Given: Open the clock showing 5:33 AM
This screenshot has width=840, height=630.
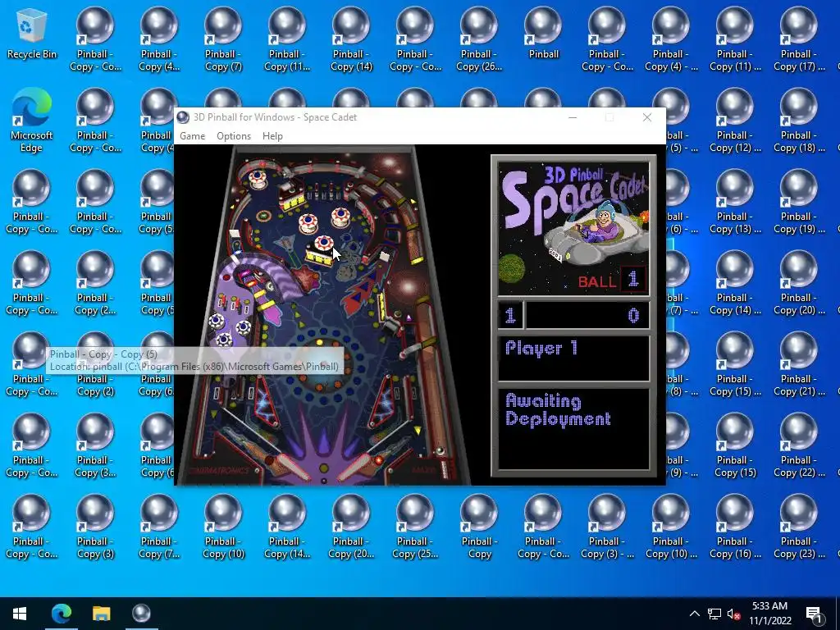Looking at the screenshot, I should click(x=769, y=614).
